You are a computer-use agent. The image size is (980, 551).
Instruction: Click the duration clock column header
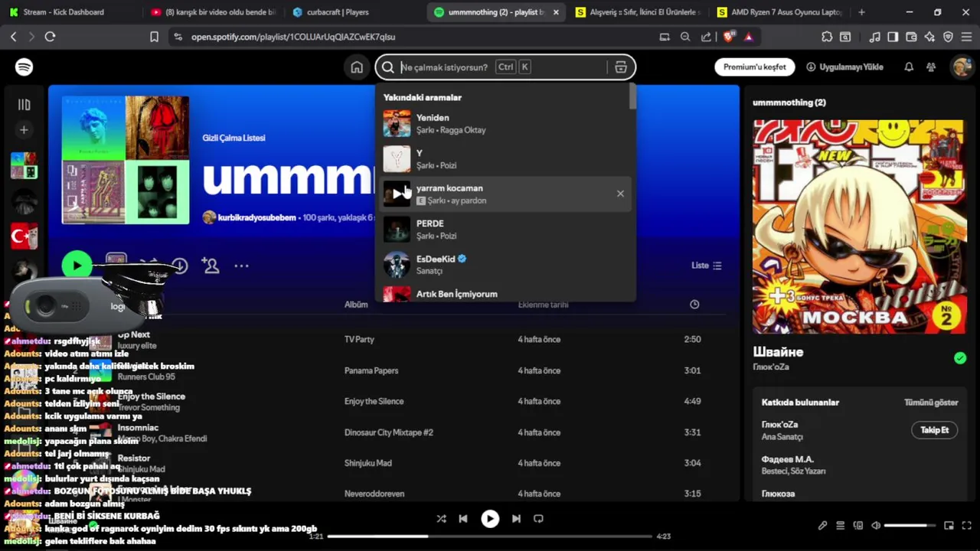(x=694, y=305)
